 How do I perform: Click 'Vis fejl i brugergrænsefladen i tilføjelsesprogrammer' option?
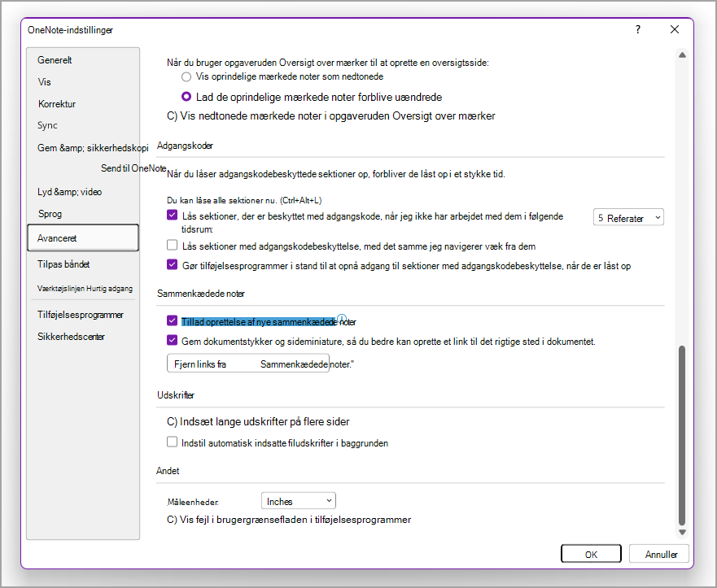[289, 520]
